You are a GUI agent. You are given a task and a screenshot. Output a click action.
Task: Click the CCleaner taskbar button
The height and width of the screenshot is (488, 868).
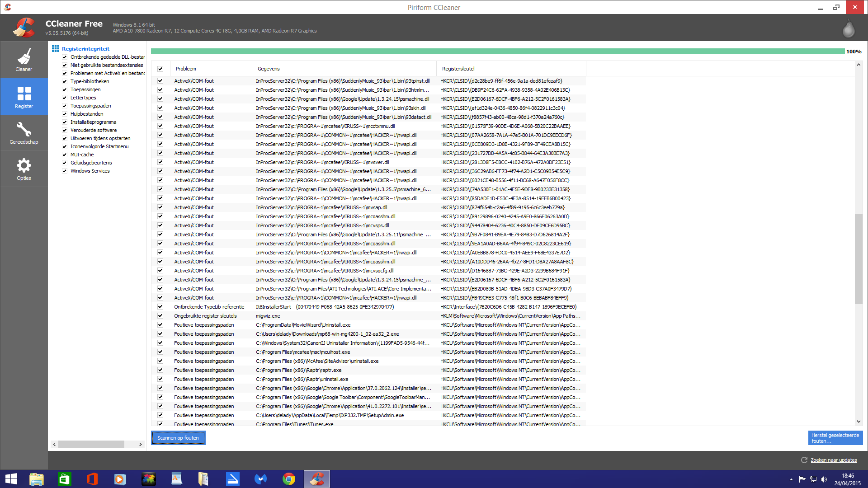pyautogui.click(x=317, y=479)
